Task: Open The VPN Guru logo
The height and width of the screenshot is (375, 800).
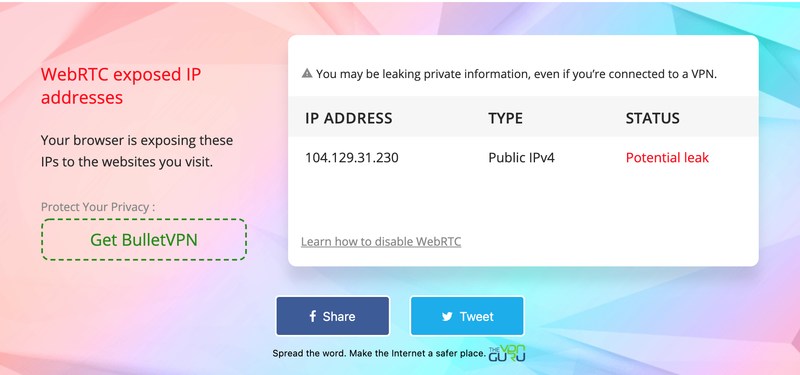Action: 507,353
